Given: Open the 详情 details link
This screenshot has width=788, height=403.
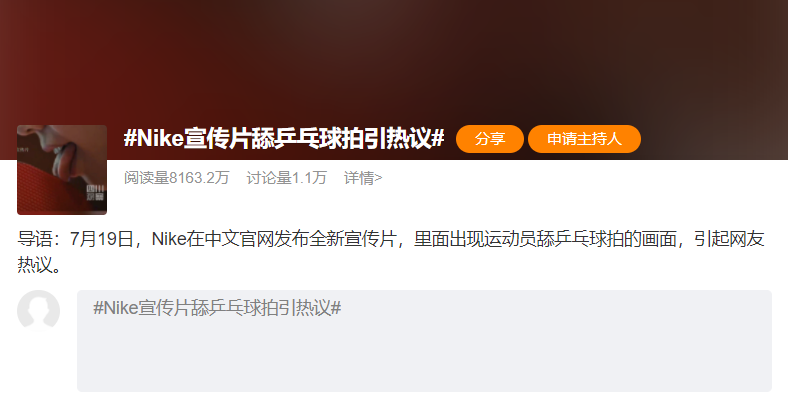Looking at the screenshot, I should click(x=363, y=178).
